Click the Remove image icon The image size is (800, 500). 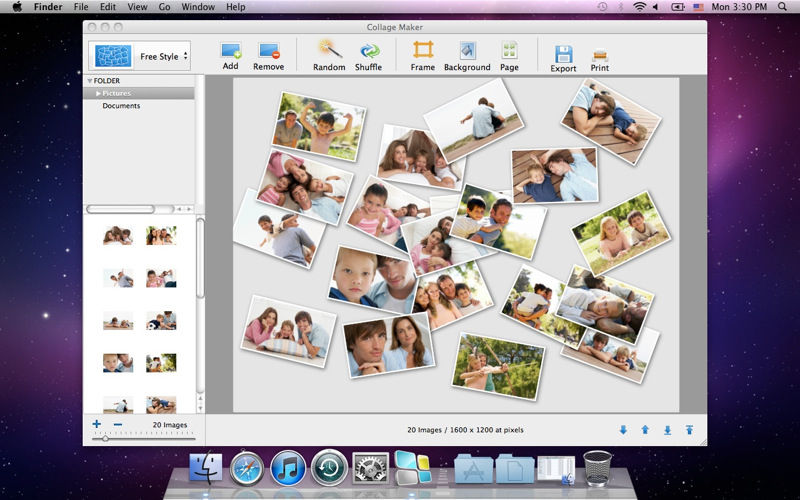click(x=269, y=51)
